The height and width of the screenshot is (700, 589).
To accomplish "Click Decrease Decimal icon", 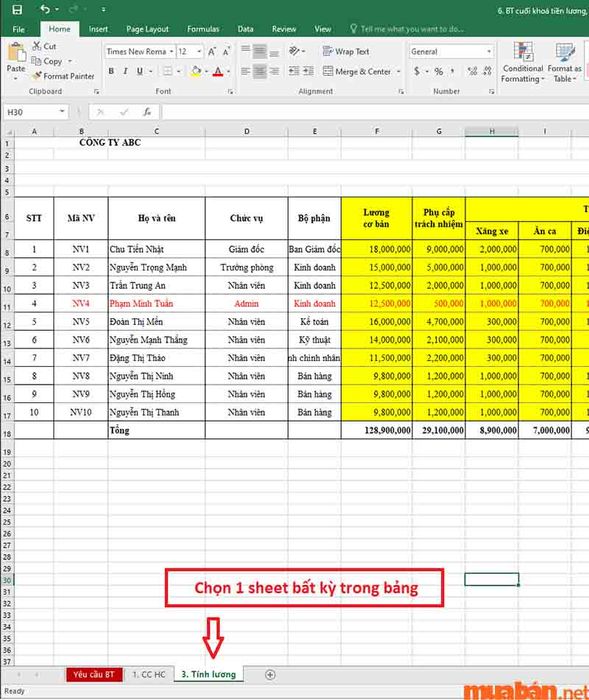I will pos(487,71).
